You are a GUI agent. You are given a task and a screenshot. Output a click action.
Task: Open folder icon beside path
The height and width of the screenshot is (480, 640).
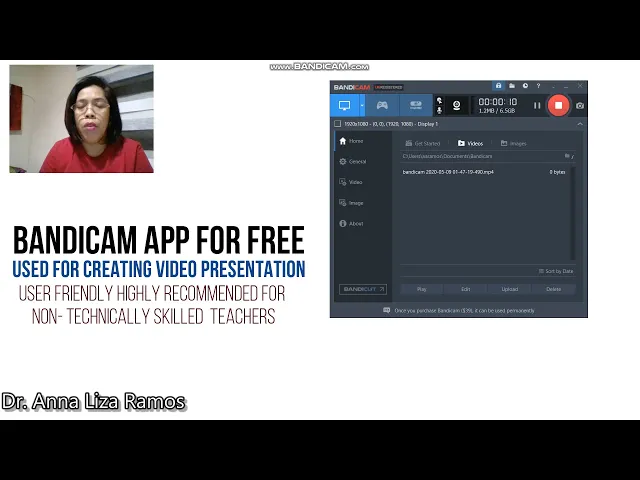(x=568, y=156)
